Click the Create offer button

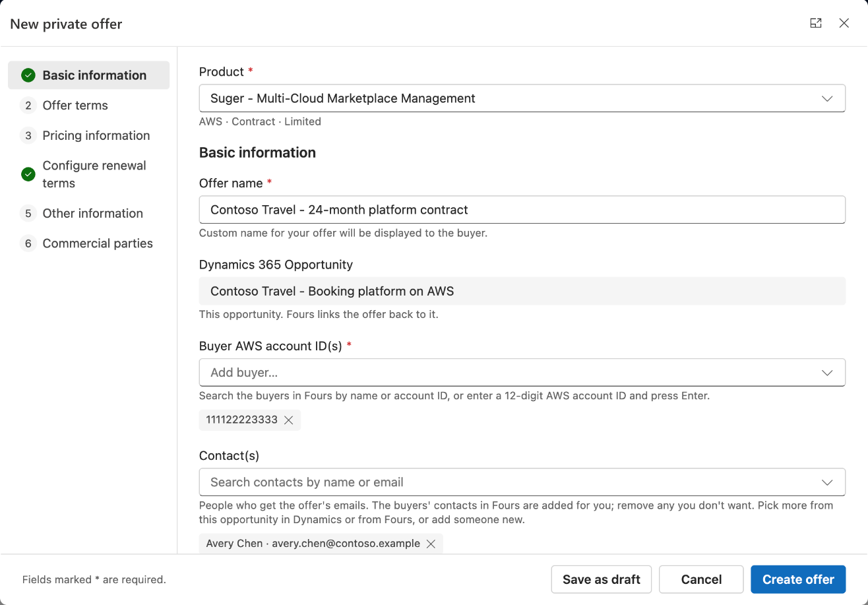(x=798, y=579)
